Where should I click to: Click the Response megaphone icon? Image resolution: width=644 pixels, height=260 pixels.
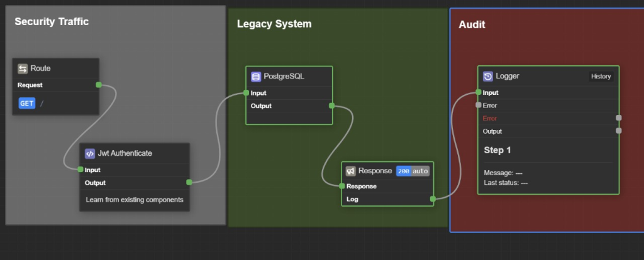click(x=351, y=171)
